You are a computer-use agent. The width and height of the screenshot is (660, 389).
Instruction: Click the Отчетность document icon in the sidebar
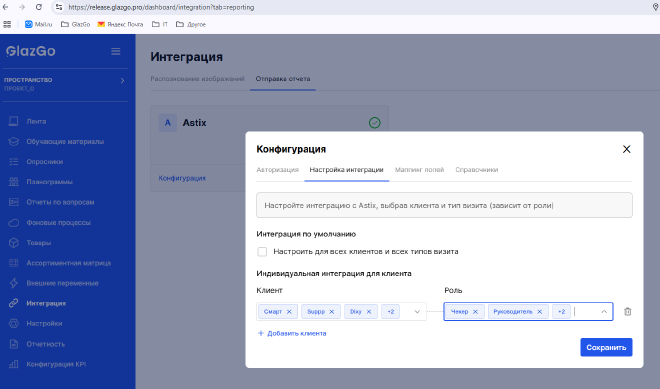point(13,344)
